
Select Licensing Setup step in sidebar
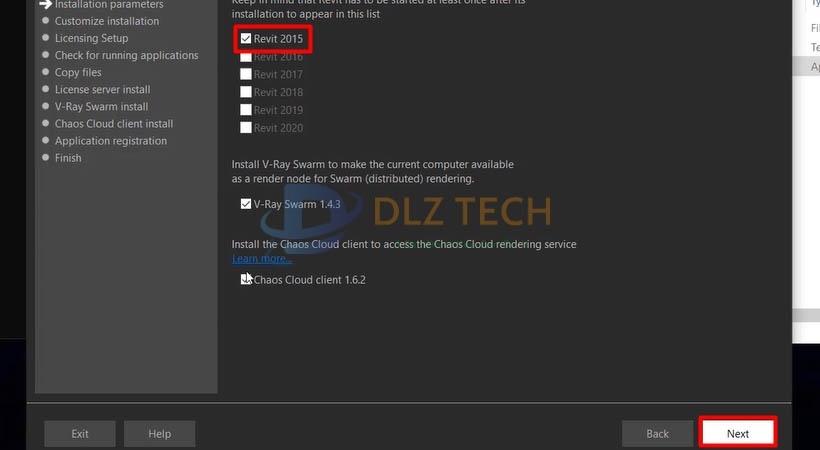pyautogui.click(x=92, y=38)
